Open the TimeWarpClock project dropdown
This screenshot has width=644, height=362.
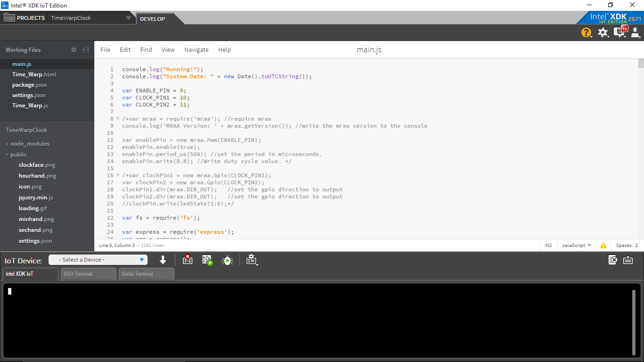click(91, 18)
